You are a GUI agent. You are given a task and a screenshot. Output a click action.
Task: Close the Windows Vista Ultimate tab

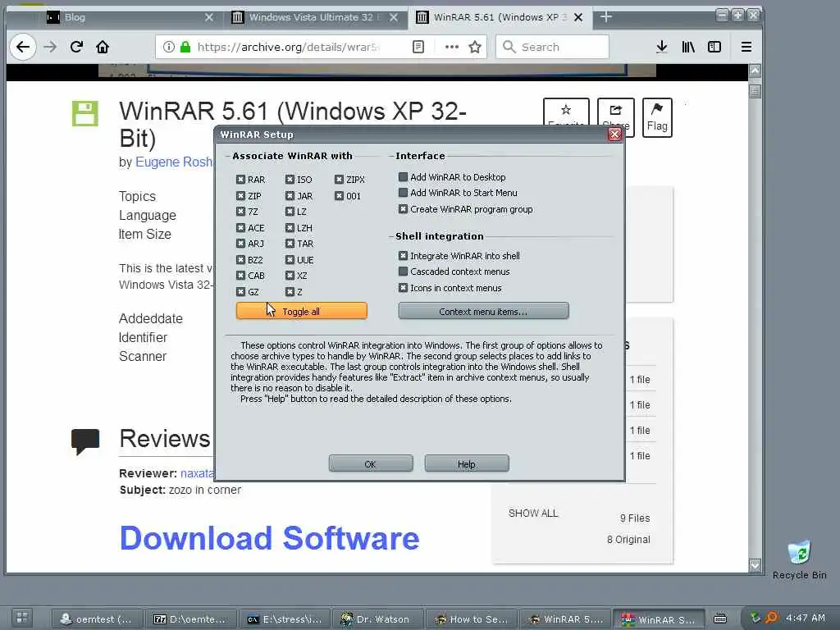[394, 17]
